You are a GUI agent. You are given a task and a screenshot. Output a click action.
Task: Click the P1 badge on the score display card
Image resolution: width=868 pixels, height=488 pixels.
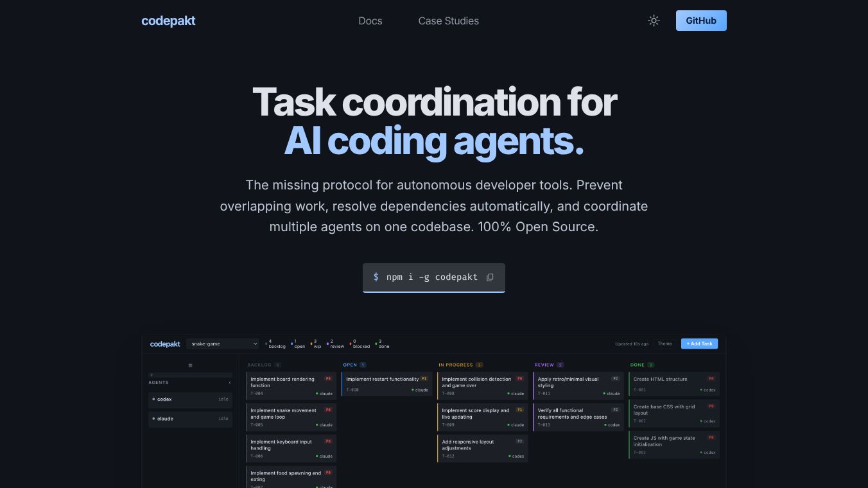pyautogui.click(x=520, y=410)
